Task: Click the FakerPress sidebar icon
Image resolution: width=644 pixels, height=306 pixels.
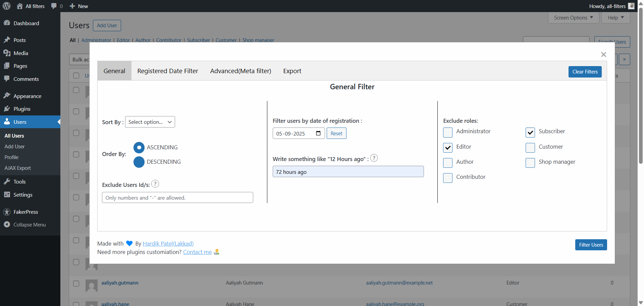Action: 7,212
